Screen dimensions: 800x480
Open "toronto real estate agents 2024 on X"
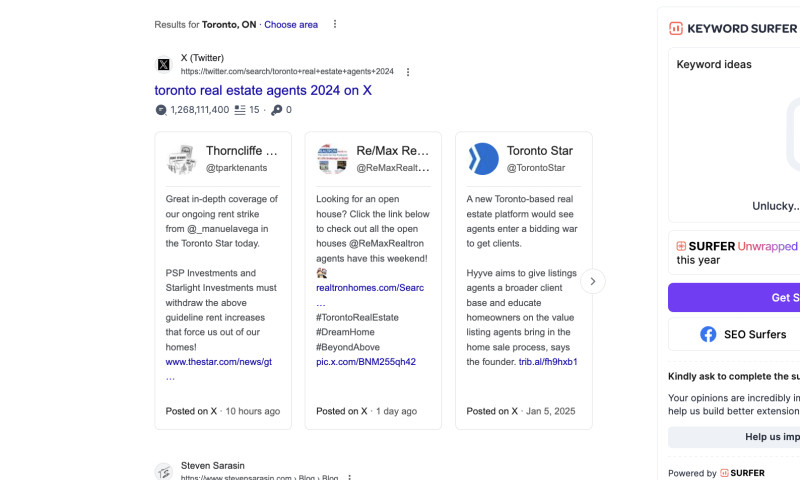click(263, 90)
